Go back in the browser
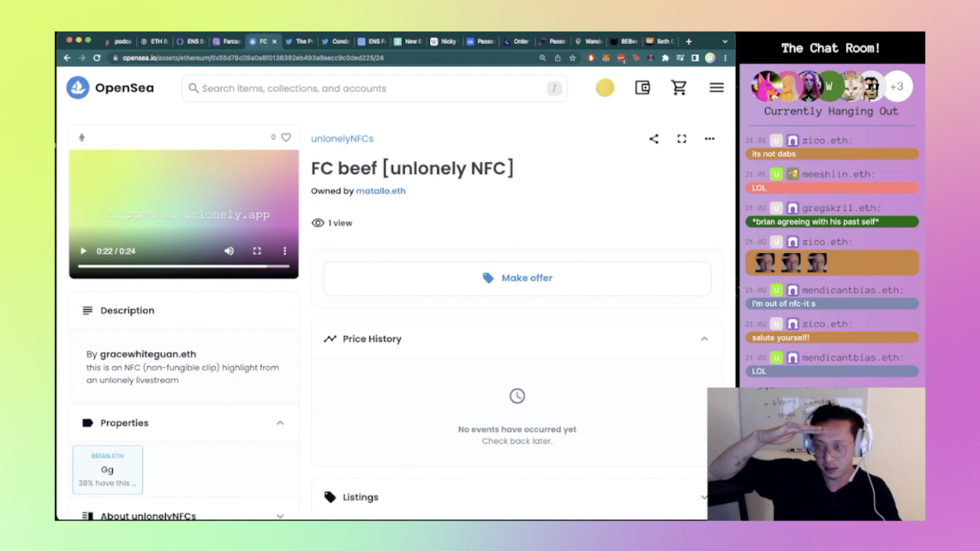 coord(67,58)
